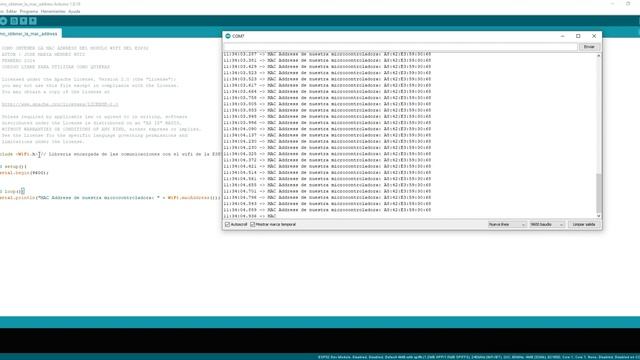The height and width of the screenshot is (360, 640).
Task: Click the Serial.begin(9600) code line
Action: (x=24, y=173)
